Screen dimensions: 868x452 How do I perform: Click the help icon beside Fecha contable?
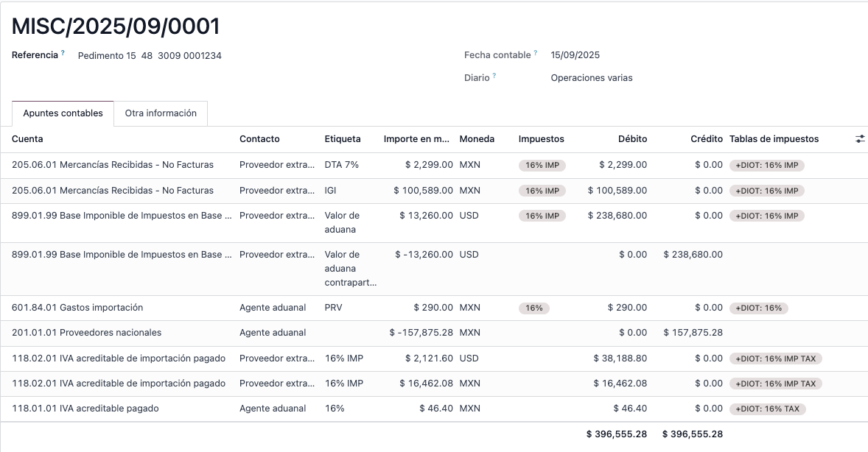(536, 53)
